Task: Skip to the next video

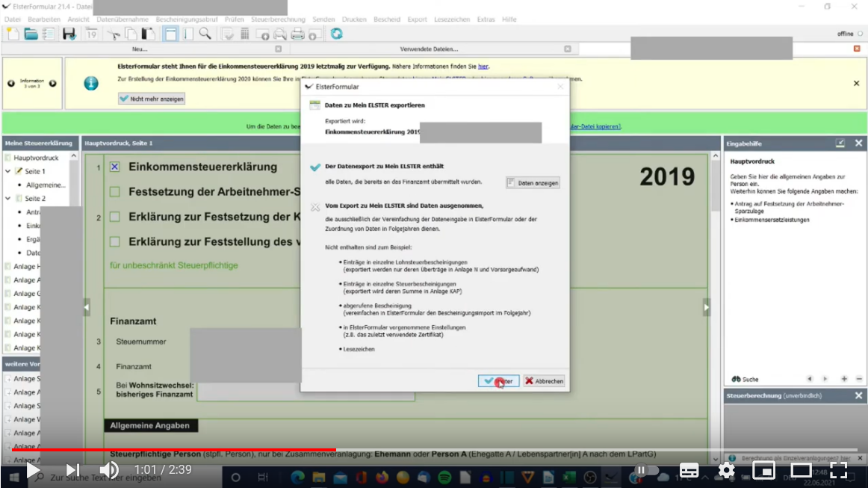Action: 72,470
